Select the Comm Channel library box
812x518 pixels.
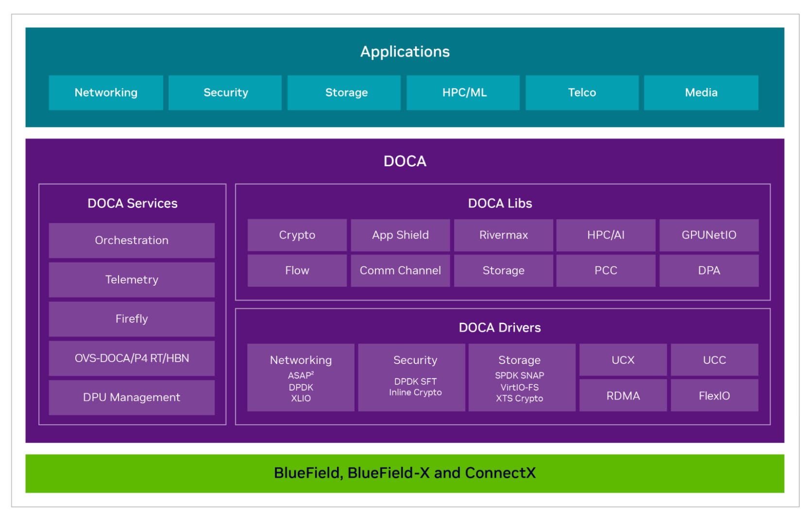(400, 271)
